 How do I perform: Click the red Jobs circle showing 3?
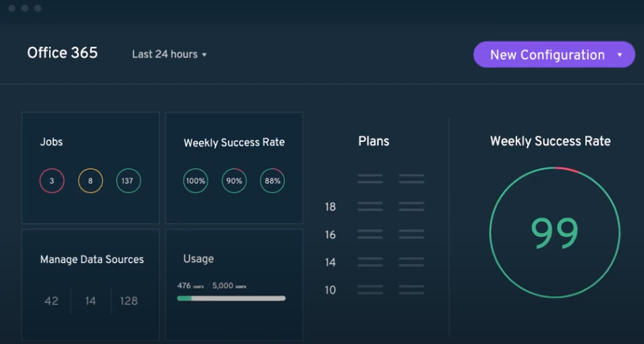[52, 181]
